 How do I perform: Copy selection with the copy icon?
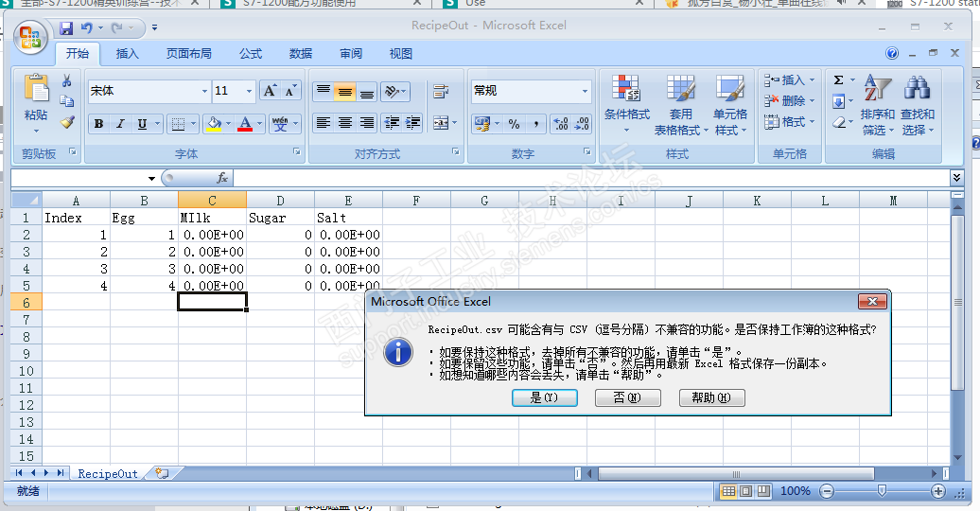(x=67, y=100)
